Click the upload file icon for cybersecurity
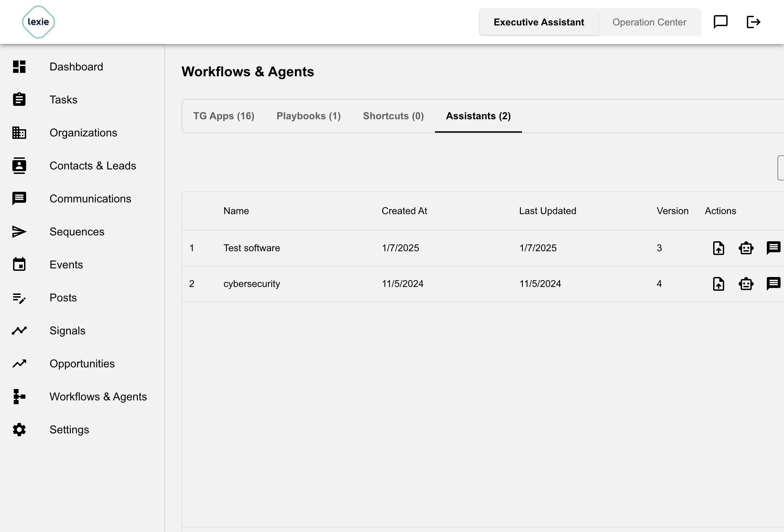This screenshot has height=532, width=784. (718, 284)
